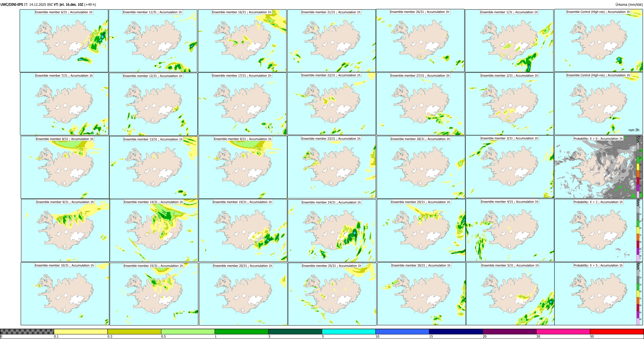Open the Ensemble member 26/31 map panel

pos(420,40)
